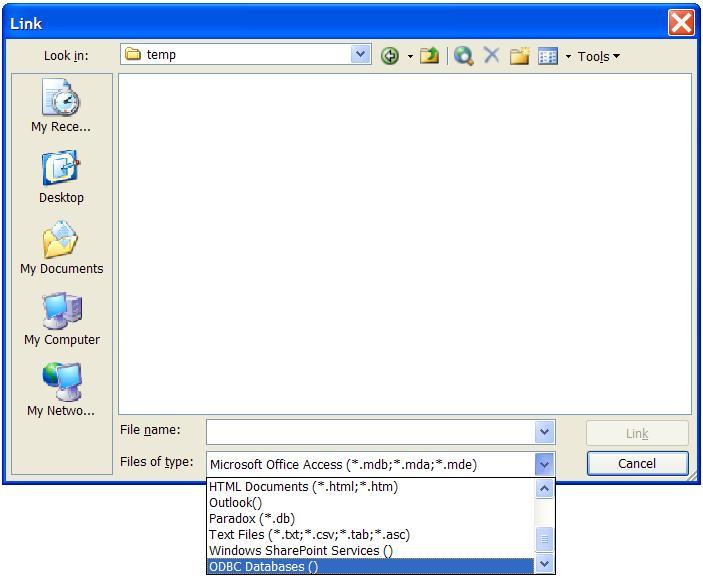Image resolution: width=703 pixels, height=579 pixels.
Task: Click the File name input field
Action: pyautogui.click(x=370, y=432)
